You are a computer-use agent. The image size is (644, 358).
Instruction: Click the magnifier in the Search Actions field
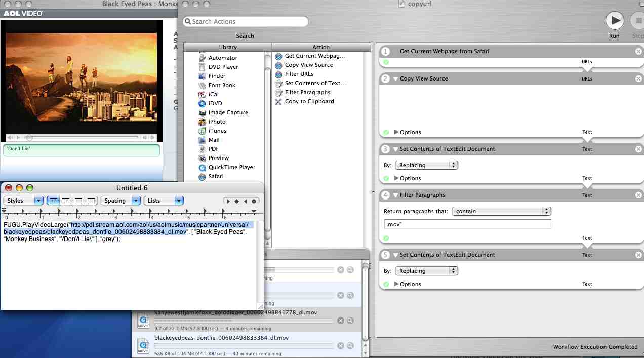pos(187,21)
